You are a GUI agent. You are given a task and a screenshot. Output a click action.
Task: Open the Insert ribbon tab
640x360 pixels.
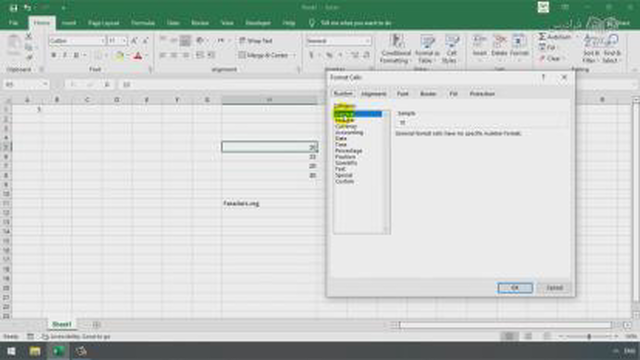point(69,23)
